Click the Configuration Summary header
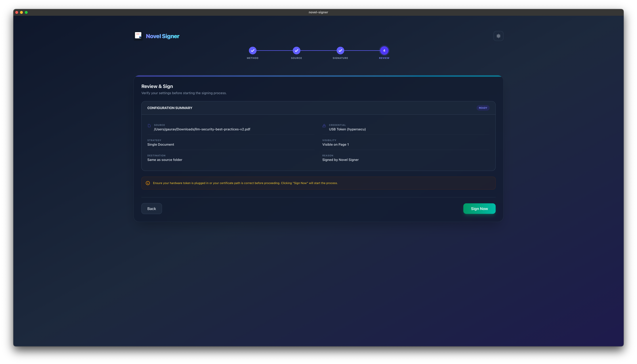 tap(170, 108)
